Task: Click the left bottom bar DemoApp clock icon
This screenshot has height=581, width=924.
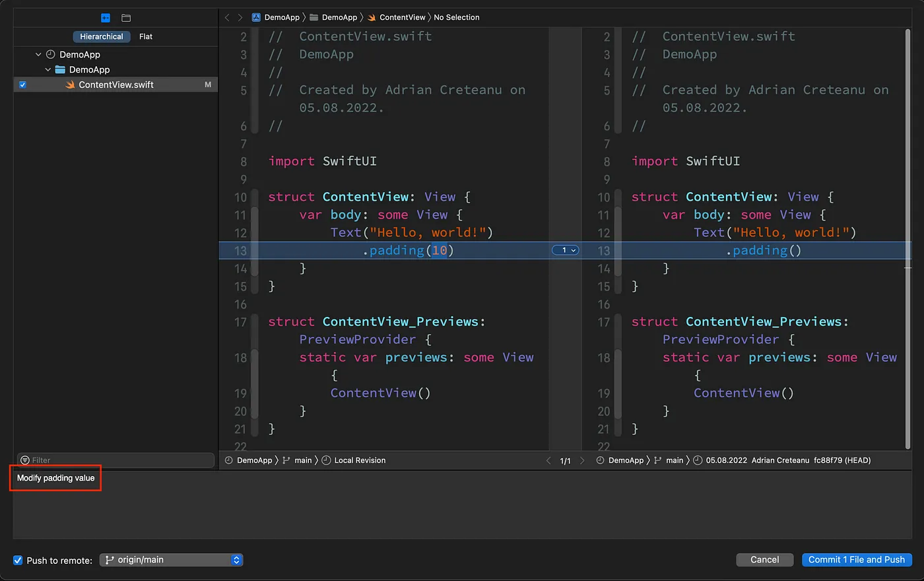Action: tap(229, 460)
